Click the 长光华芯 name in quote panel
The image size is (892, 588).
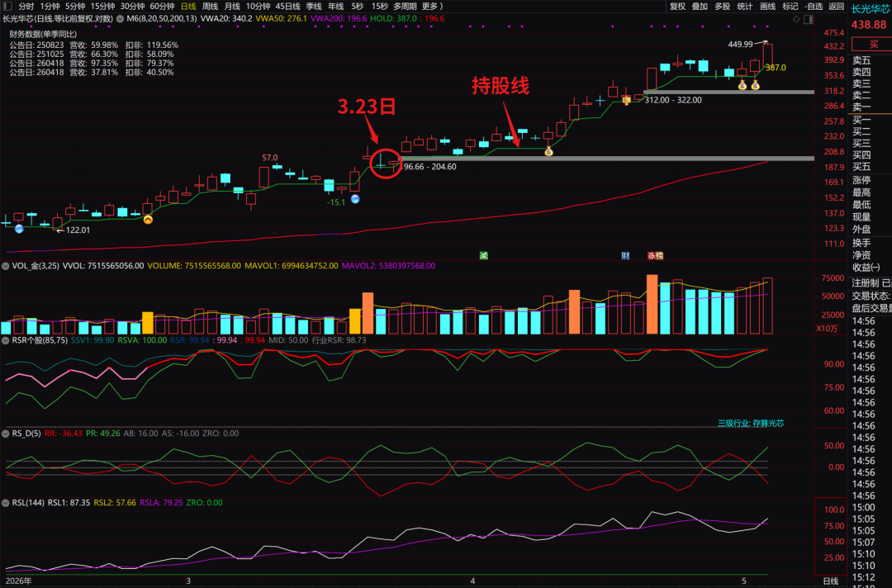[x=871, y=8]
